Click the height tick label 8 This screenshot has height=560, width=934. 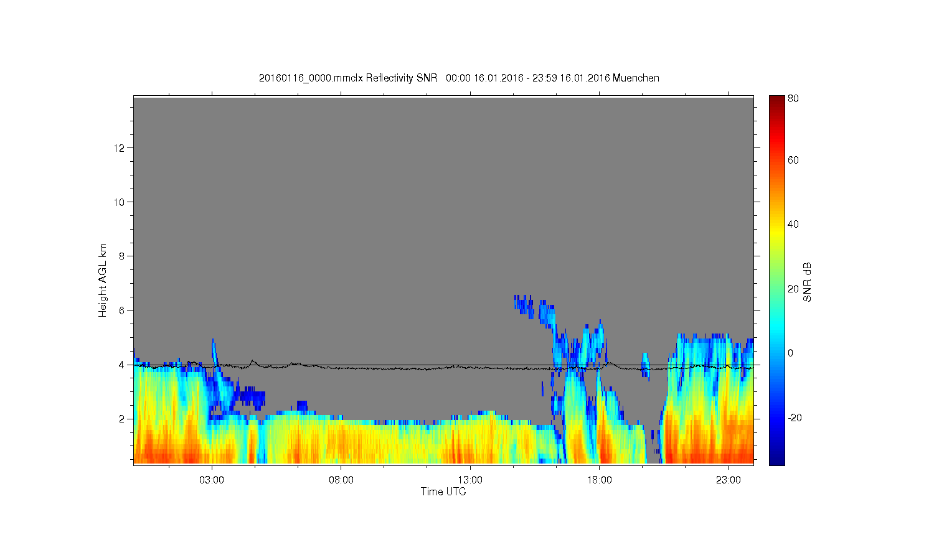[x=121, y=256]
